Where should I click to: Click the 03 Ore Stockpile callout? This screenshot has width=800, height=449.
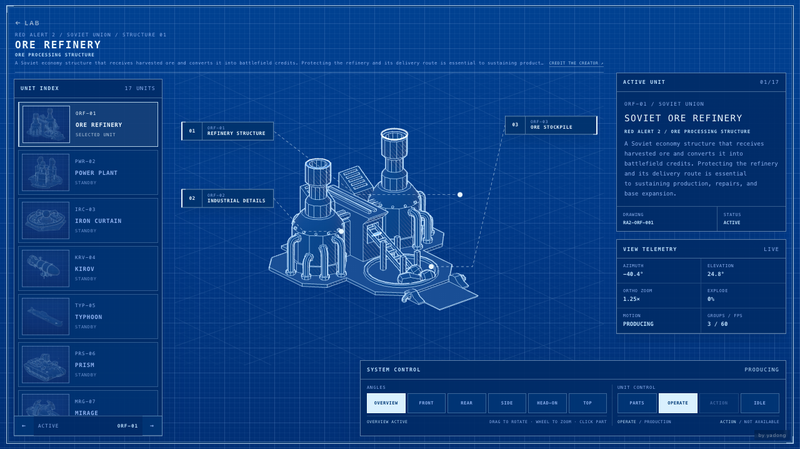[x=551, y=125]
